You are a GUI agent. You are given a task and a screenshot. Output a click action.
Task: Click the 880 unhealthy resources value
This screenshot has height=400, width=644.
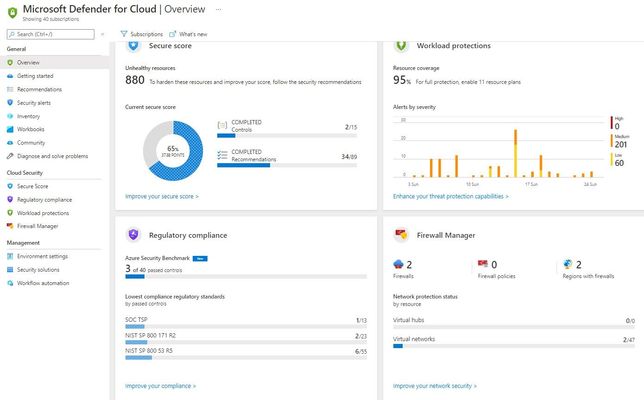click(x=135, y=80)
